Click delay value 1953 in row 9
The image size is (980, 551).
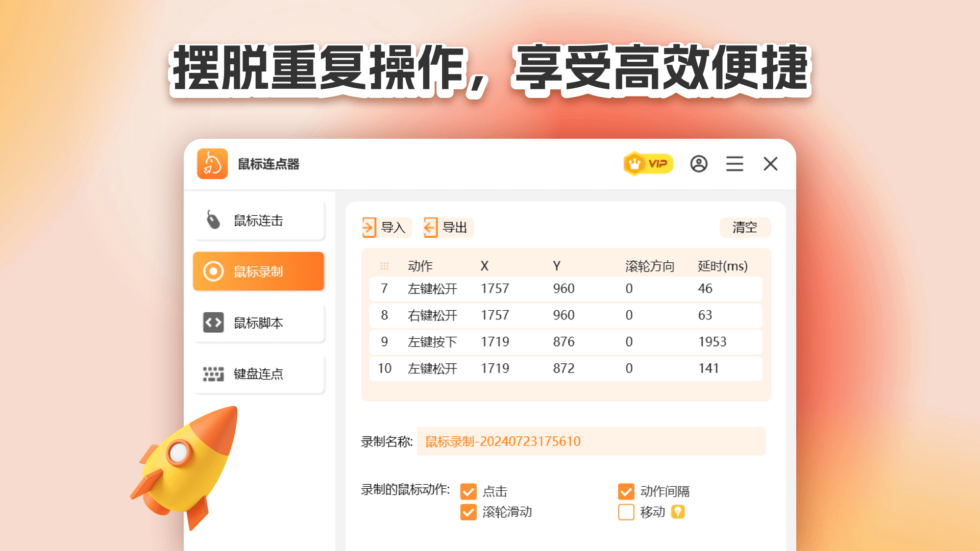click(712, 342)
